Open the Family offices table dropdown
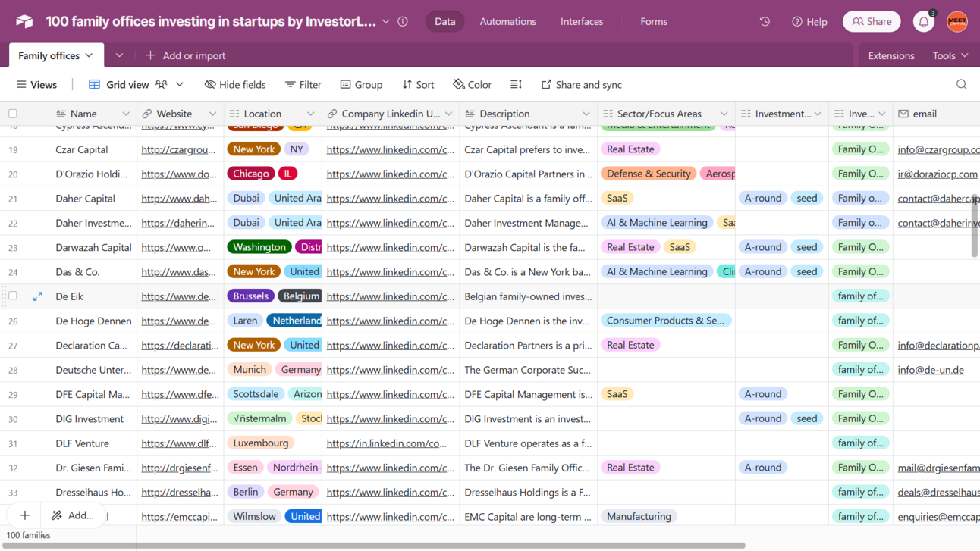The image size is (980, 551). click(x=88, y=55)
